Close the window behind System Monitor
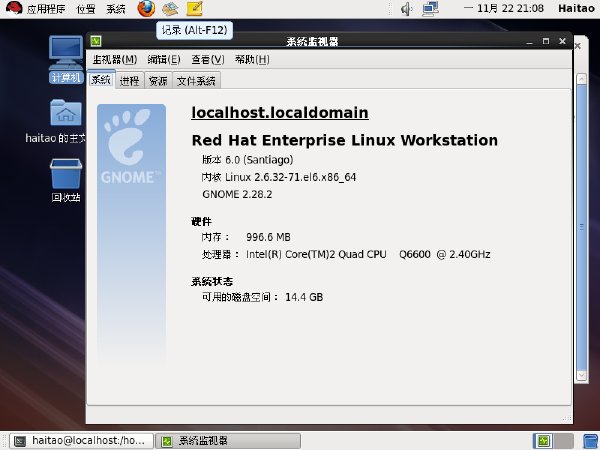This screenshot has width=600, height=450. point(578,46)
